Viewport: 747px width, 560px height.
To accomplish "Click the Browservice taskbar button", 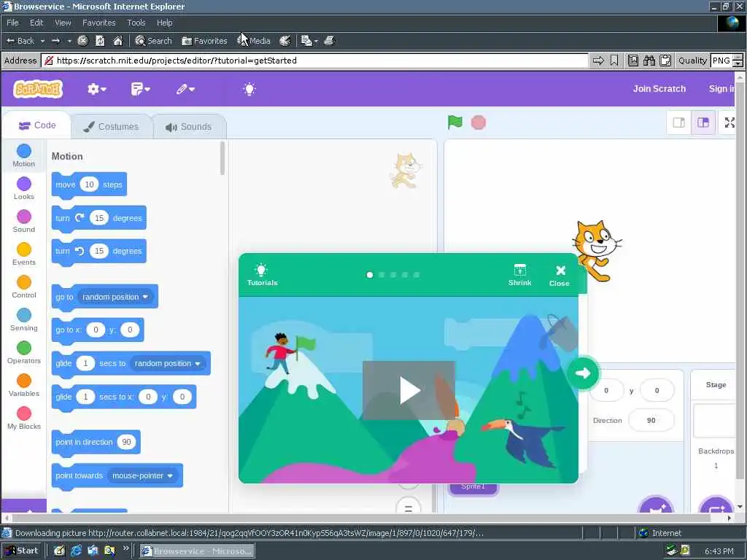I will click(x=197, y=551).
